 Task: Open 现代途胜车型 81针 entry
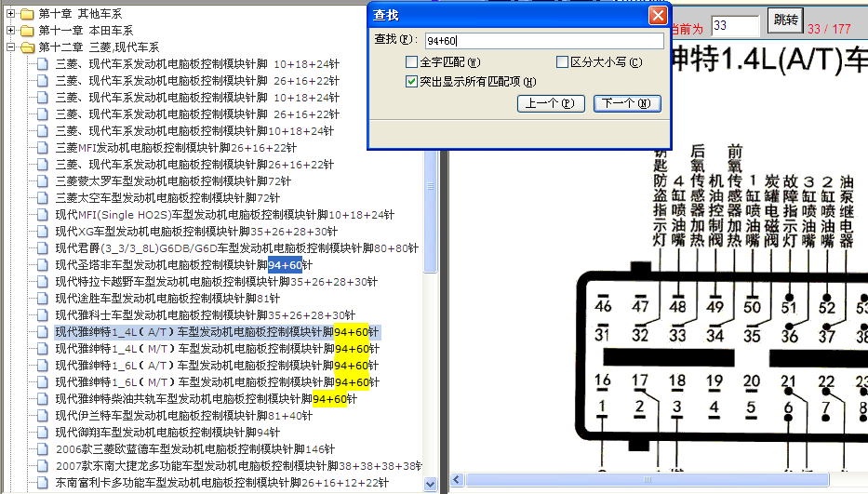(x=167, y=299)
